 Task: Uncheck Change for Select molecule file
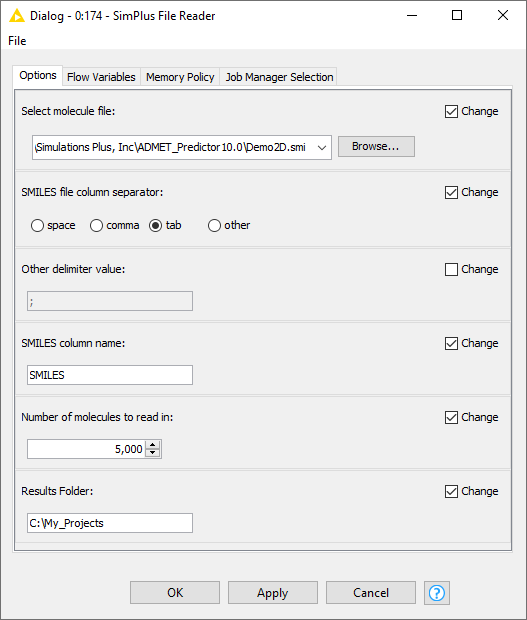coord(451,112)
